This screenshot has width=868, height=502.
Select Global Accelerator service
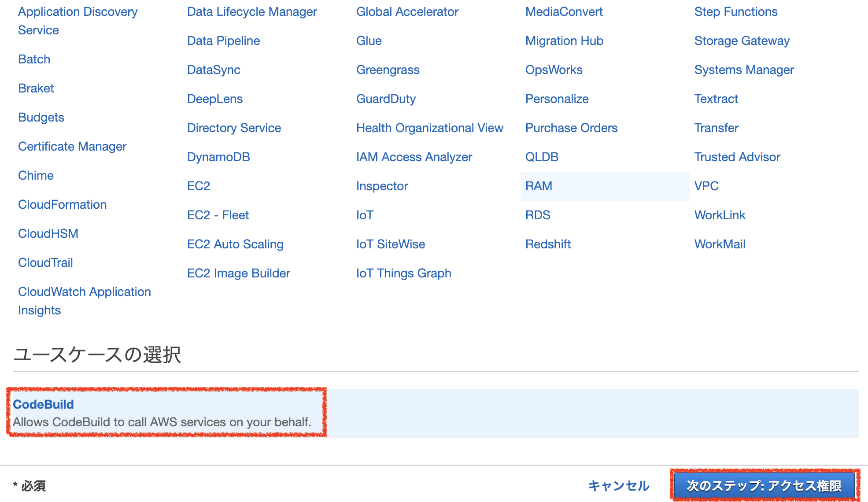(x=407, y=11)
